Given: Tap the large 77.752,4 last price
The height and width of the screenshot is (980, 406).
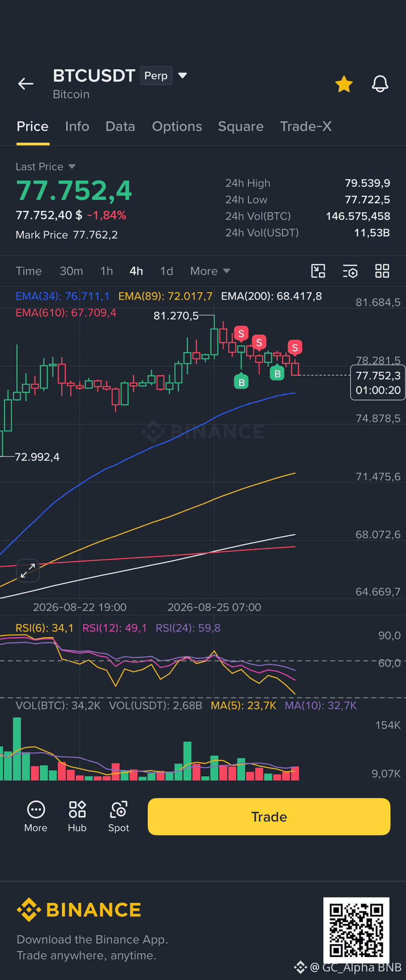Looking at the screenshot, I should coord(74,190).
